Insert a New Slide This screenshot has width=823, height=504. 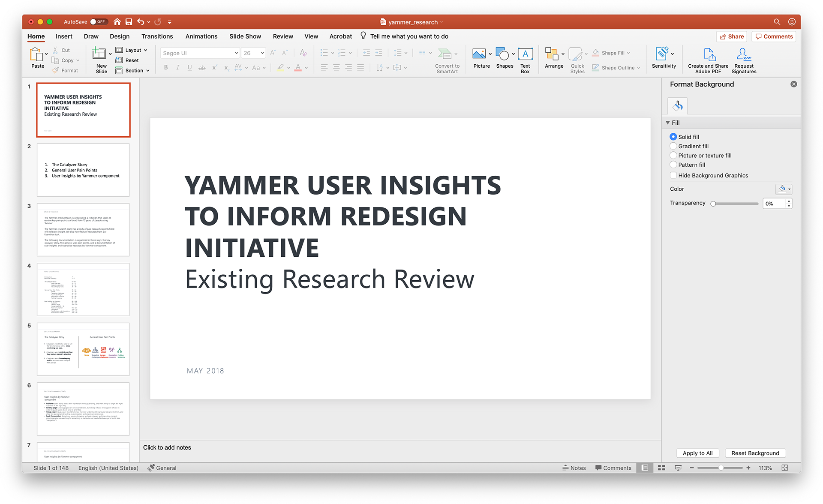click(101, 60)
